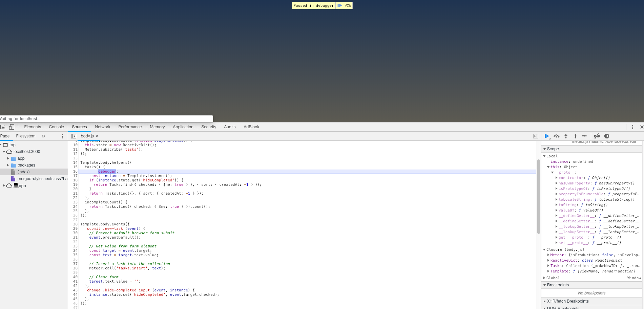Deactivate all breakpoints
Image resolution: width=644 pixels, height=309 pixels.
[x=597, y=136]
